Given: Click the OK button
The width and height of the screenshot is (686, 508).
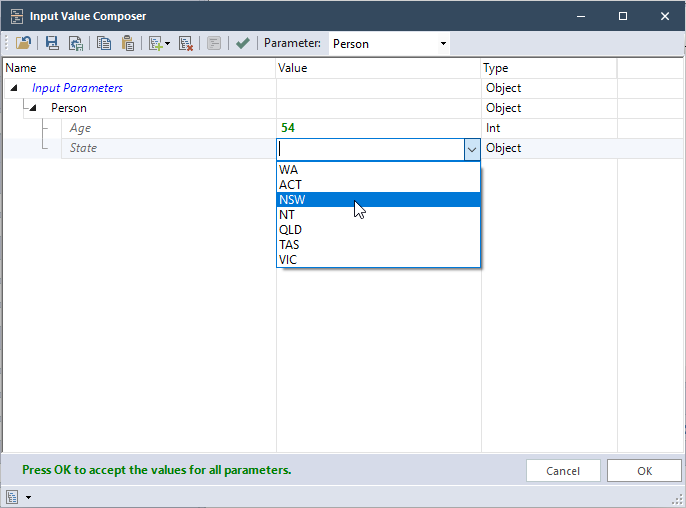Looking at the screenshot, I should 644,471.
